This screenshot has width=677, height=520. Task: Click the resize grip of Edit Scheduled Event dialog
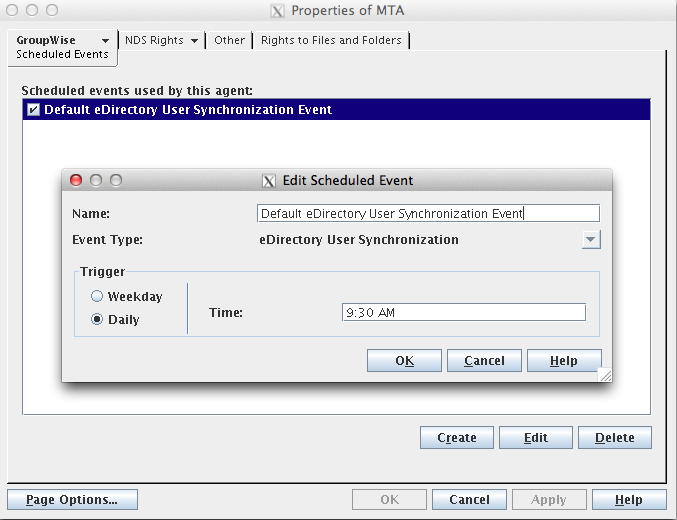coord(605,375)
